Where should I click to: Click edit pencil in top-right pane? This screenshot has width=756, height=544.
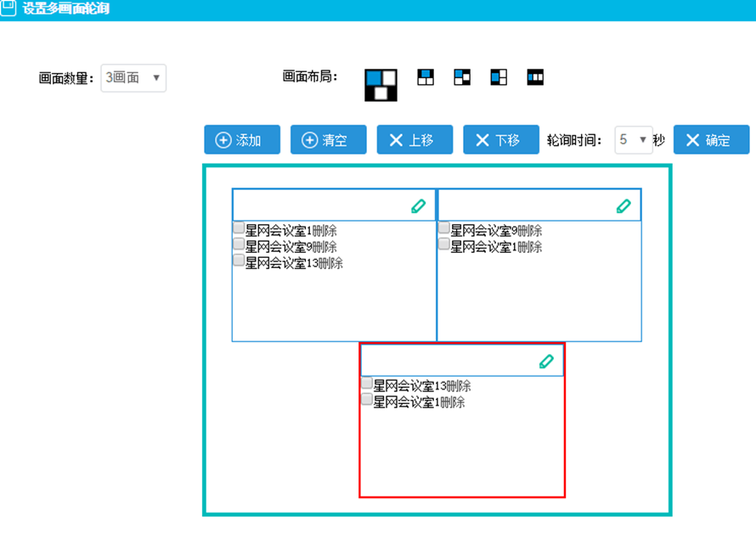(623, 205)
